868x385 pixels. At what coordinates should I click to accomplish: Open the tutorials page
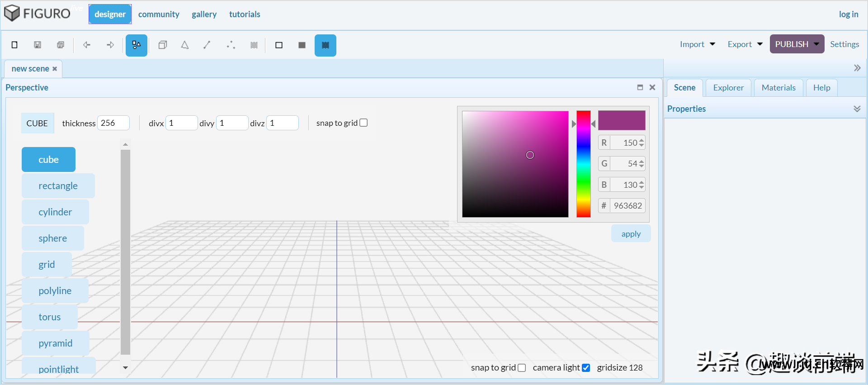coord(245,14)
